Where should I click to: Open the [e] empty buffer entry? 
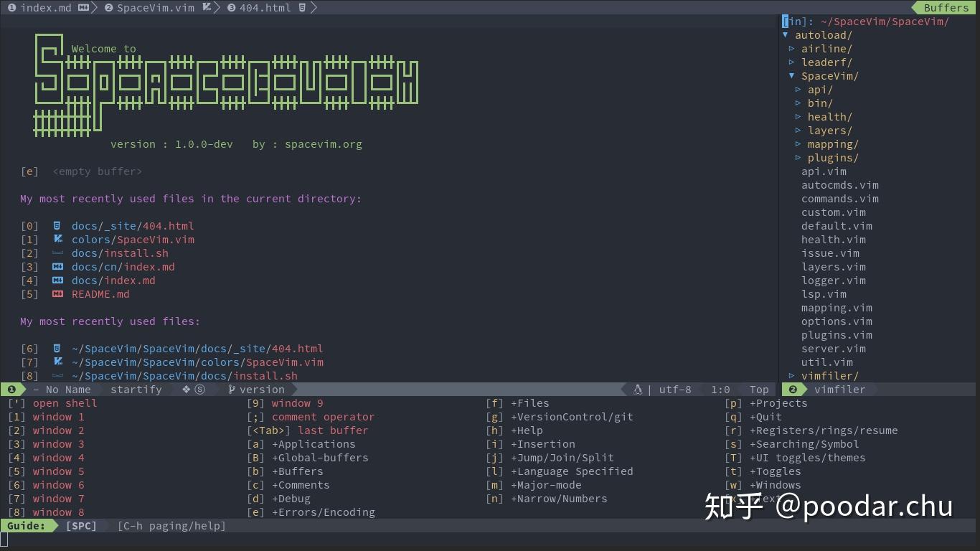pos(98,171)
